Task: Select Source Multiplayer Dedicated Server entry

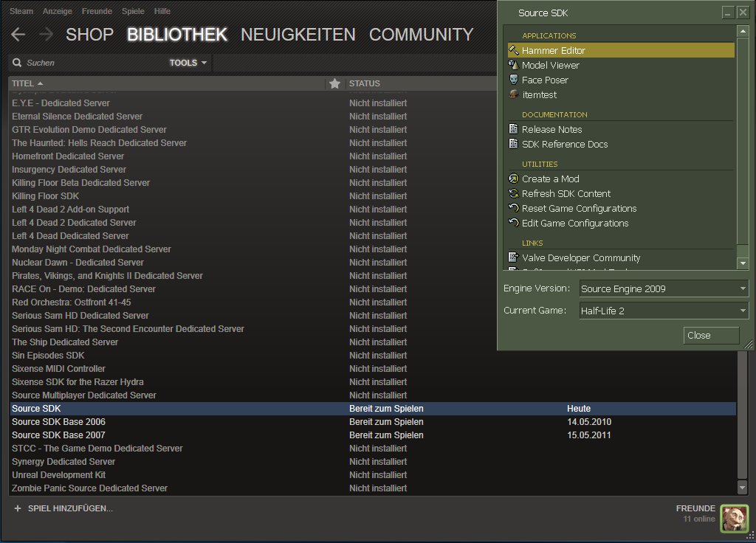Action: 84,395
